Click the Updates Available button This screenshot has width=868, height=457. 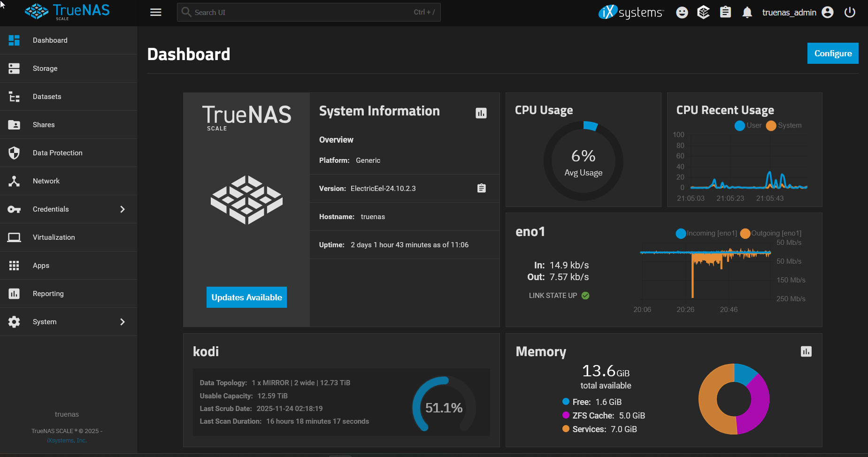(246, 297)
